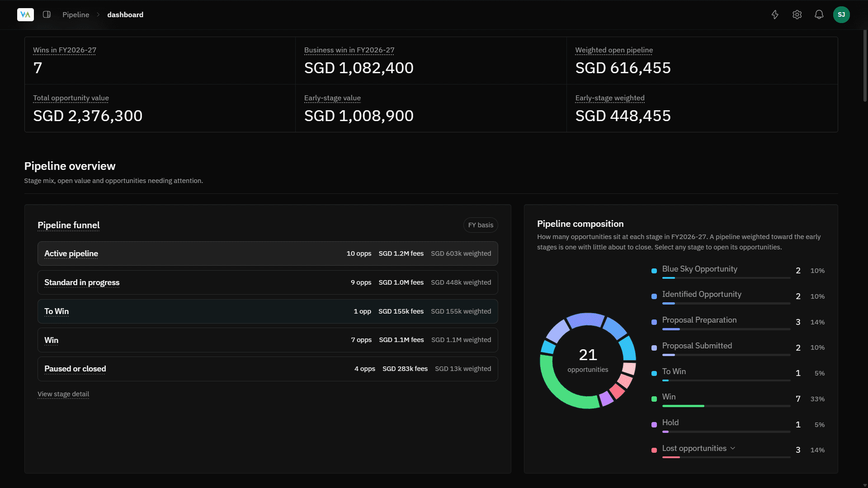The width and height of the screenshot is (868, 488).
Task: Click the SGD 616,455 value
Action: click(623, 68)
